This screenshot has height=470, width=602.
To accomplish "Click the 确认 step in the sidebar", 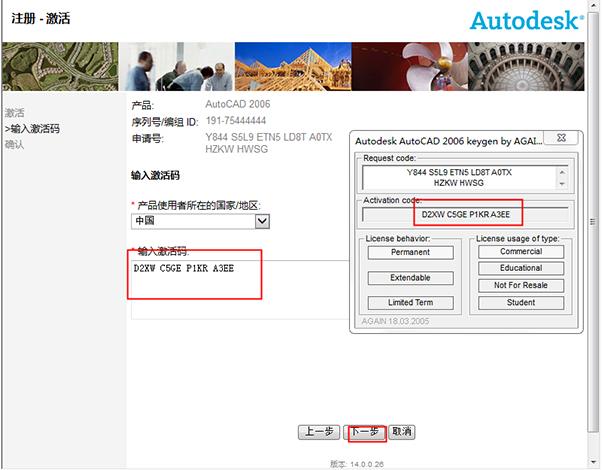I will click(15, 144).
